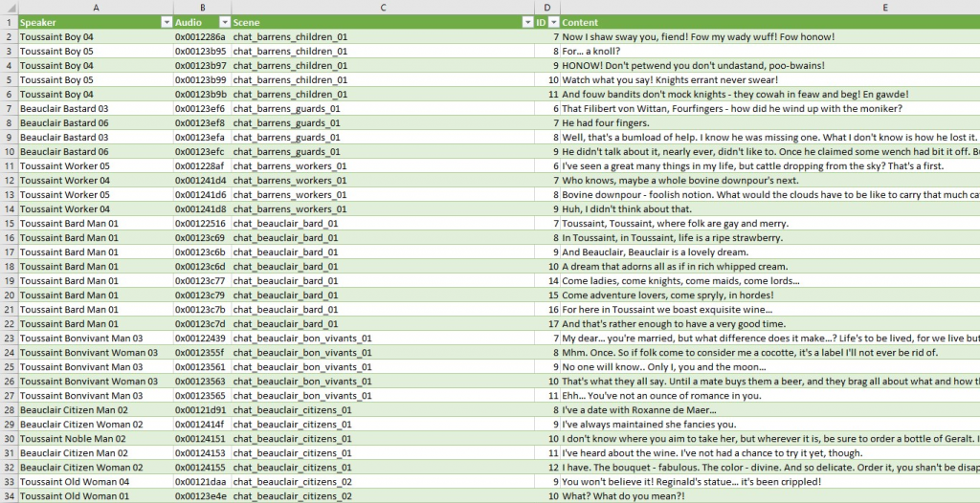Screen dimensions: 980x503
Task: Select Toussaint Bonvivant Woman 03 in row 24
Action: point(97,353)
